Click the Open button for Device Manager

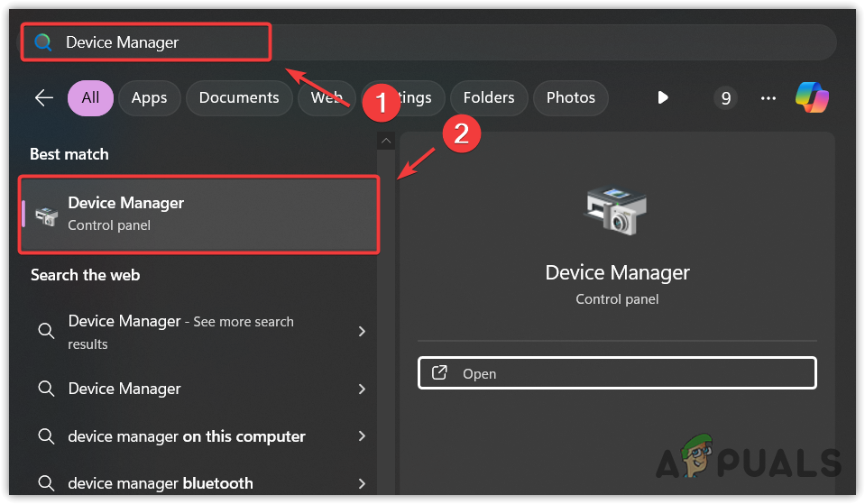617,373
